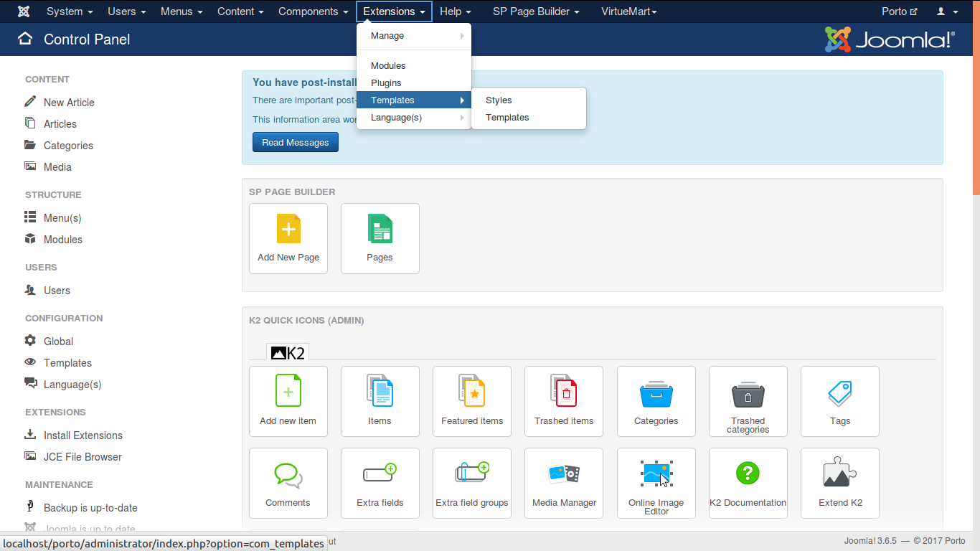Choose Styles in Templates submenu
Viewport: 980px width, 551px height.
click(529, 100)
